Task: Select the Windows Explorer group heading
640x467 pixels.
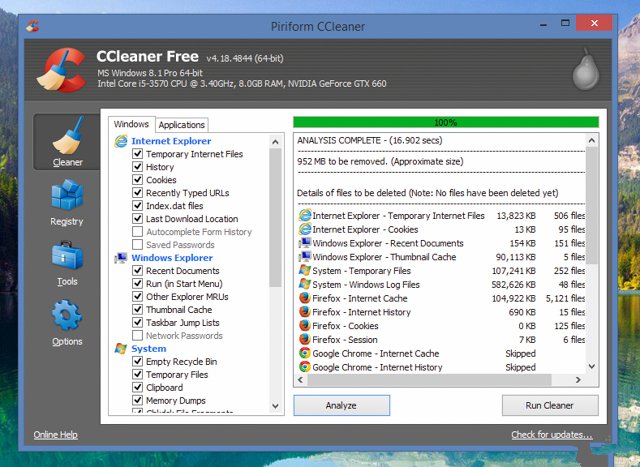Action: click(x=172, y=258)
